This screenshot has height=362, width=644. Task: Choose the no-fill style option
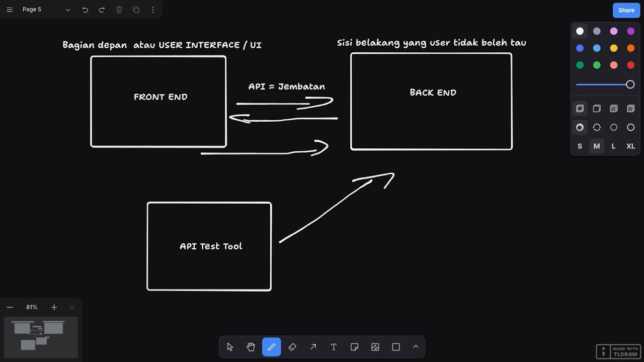(580, 109)
